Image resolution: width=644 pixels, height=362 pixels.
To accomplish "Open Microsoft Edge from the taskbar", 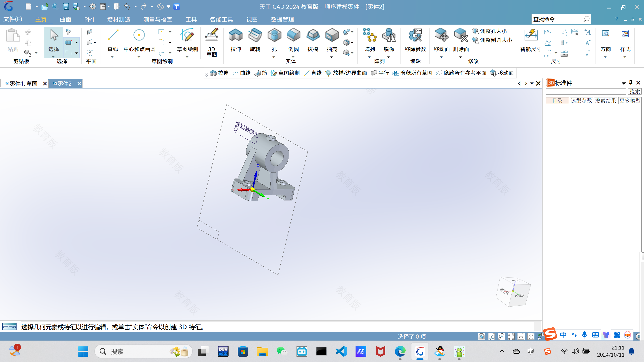I will point(400,351).
